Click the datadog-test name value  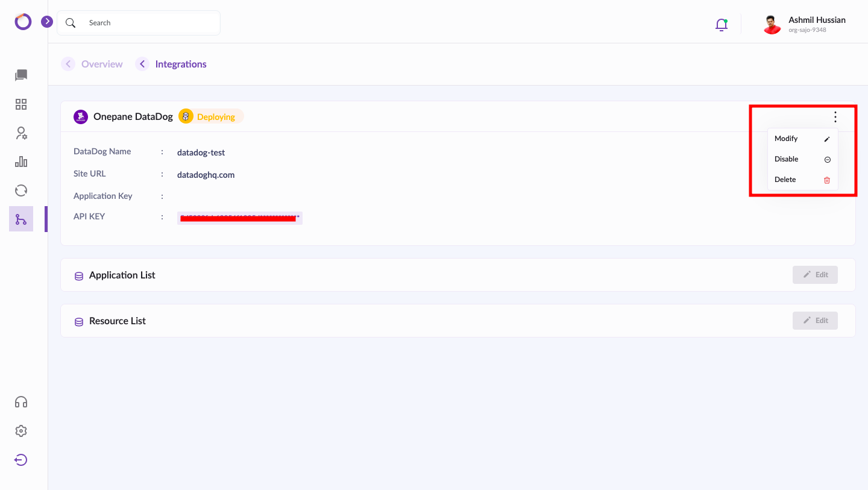click(x=201, y=152)
